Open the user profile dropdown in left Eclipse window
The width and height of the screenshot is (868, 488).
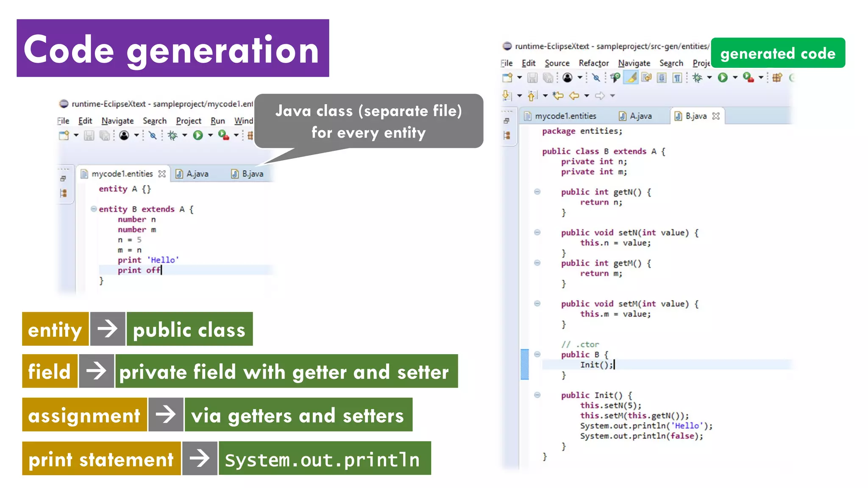pyautogui.click(x=136, y=136)
